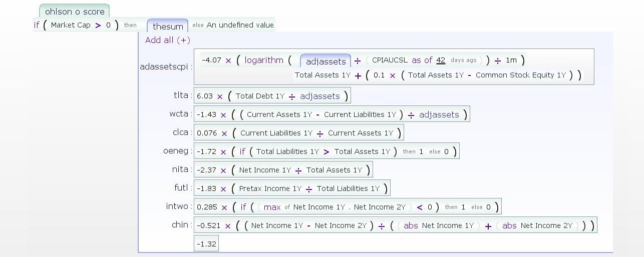The width and height of the screenshot is (644, 257).
Task: Click 'Total Assets 1Y' in the oeneg row
Action: (362, 151)
